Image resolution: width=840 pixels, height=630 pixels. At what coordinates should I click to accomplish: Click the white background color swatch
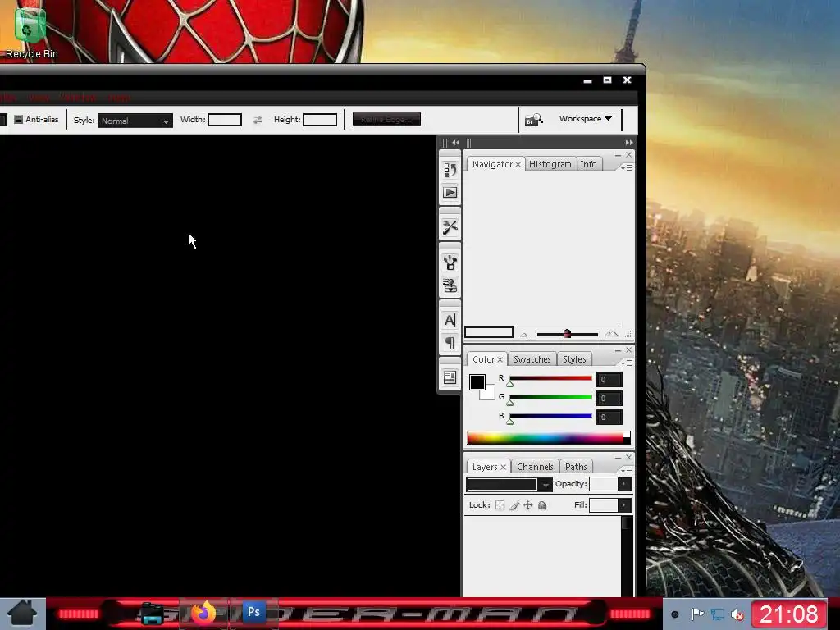pyautogui.click(x=489, y=395)
